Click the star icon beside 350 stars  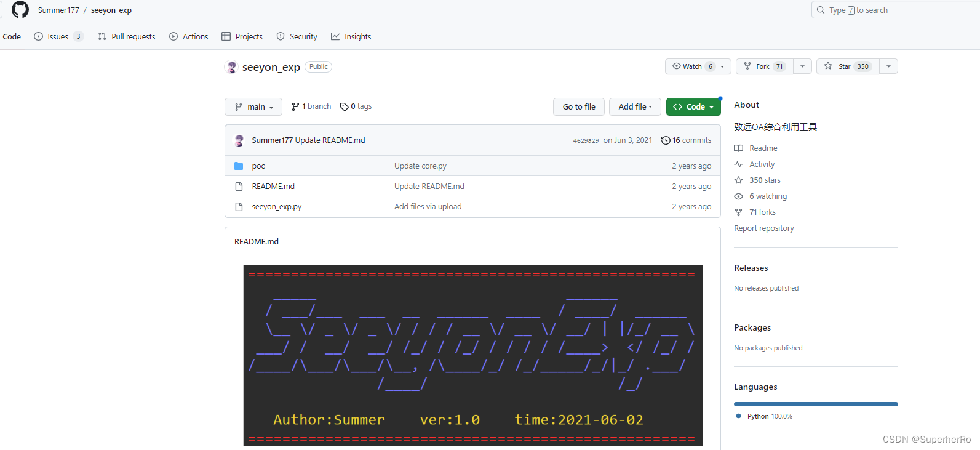tap(739, 180)
